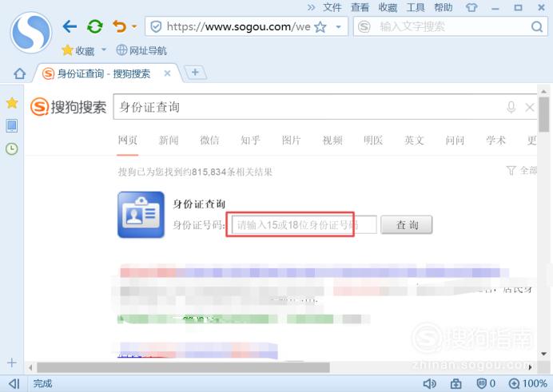Select the 网页 search category
The width and height of the screenshot is (553, 392).
(x=128, y=141)
